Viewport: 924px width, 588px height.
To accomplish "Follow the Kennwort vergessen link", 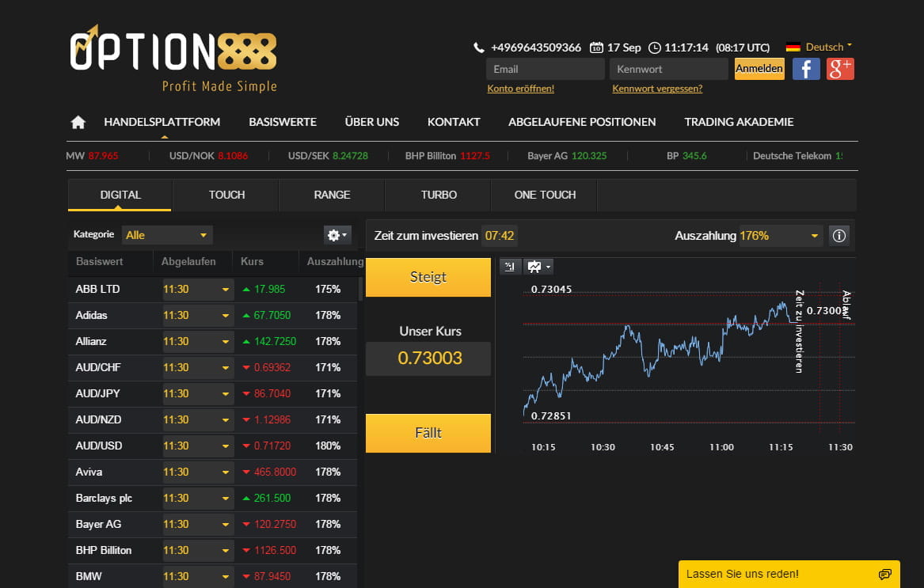I will tap(657, 89).
